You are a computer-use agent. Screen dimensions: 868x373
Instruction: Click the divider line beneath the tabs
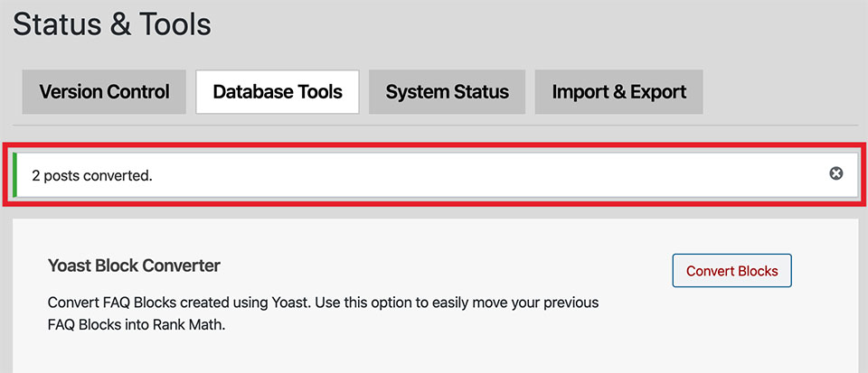pyautogui.click(x=434, y=125)
